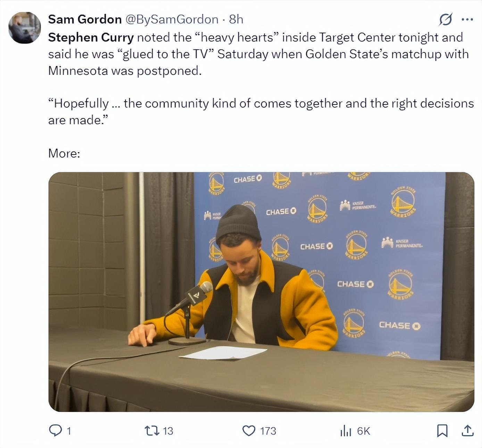Viewport: 482px width, 448px height.
Task: Click the Grok slashed-circle icon
Action: [x=445, y=19]
